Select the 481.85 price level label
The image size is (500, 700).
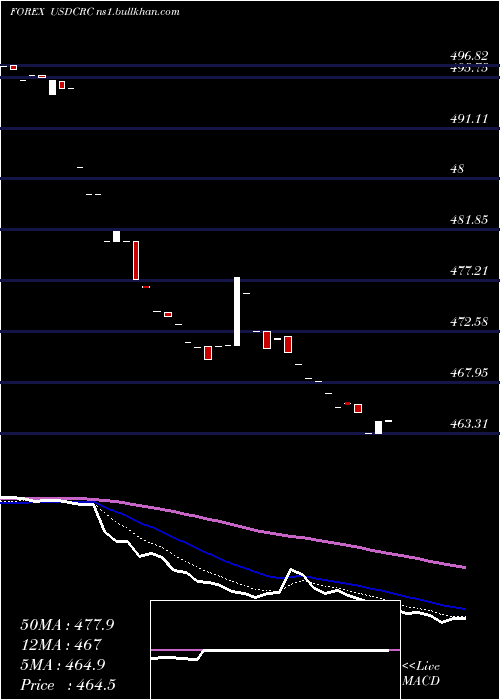[x=468, y=220]
